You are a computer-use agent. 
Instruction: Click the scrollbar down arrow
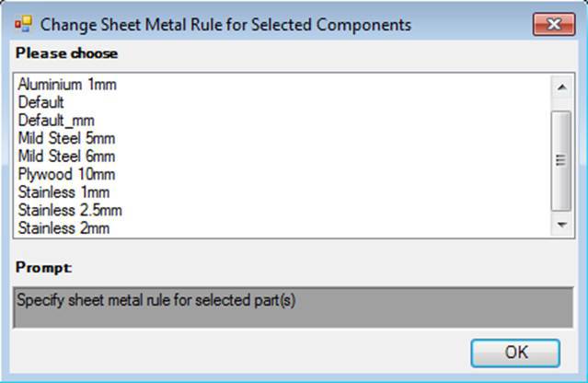point(561,225)
